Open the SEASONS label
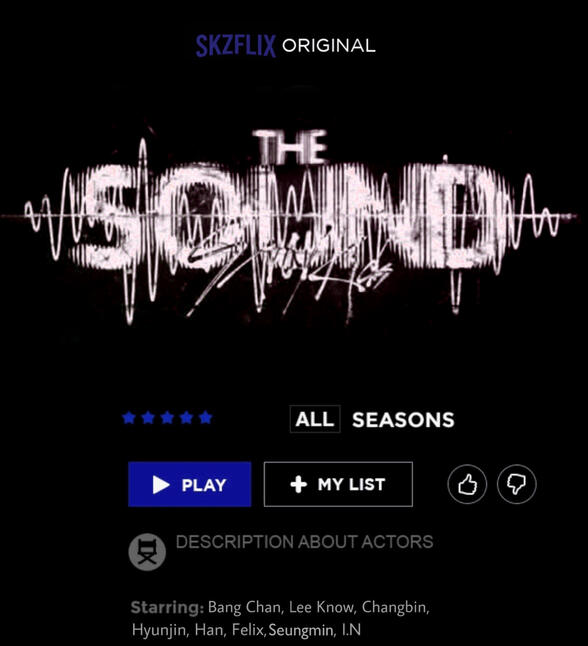588x646 pixels. 403,420
